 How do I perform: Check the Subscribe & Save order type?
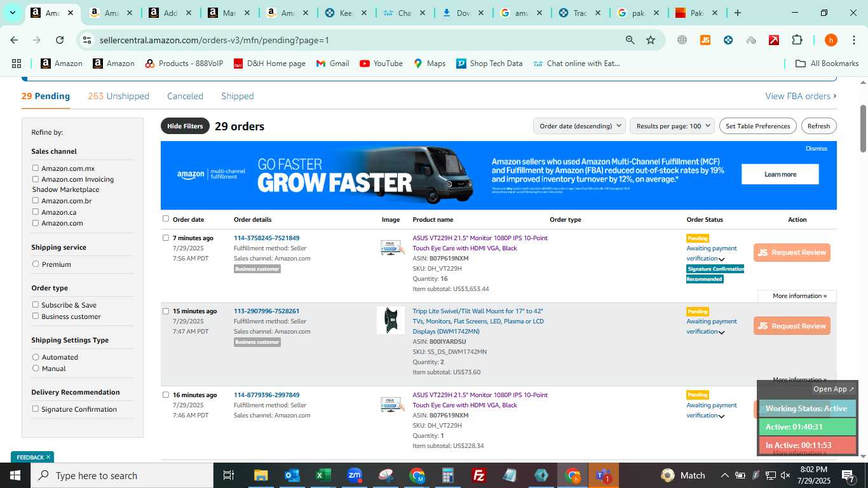pyautogui.click(x=36, y=305)
